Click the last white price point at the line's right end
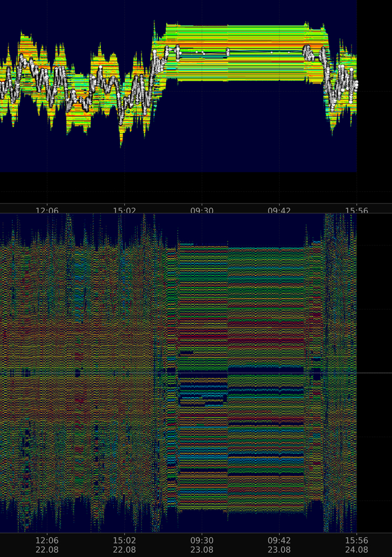The height and width of the screenshot is (557, 392). (356, 85)
